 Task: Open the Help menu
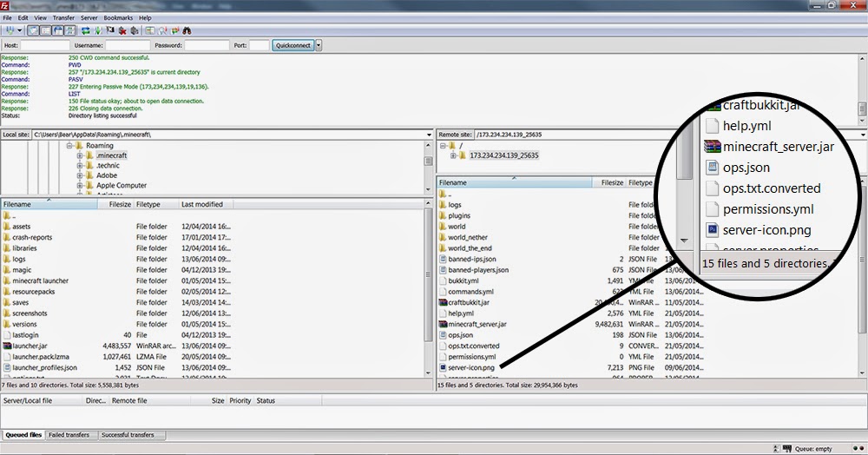(144, 17)
